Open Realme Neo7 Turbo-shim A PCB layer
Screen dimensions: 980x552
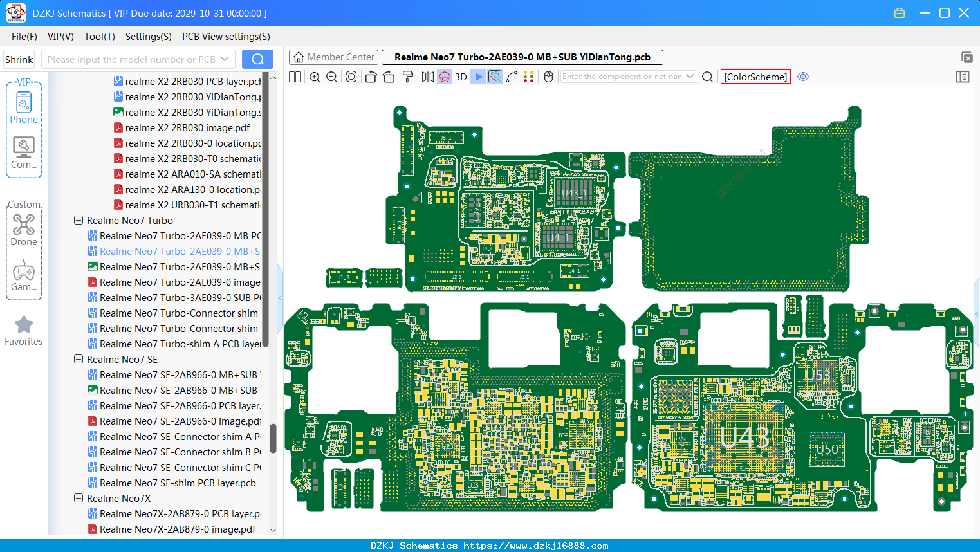[174, 344]
